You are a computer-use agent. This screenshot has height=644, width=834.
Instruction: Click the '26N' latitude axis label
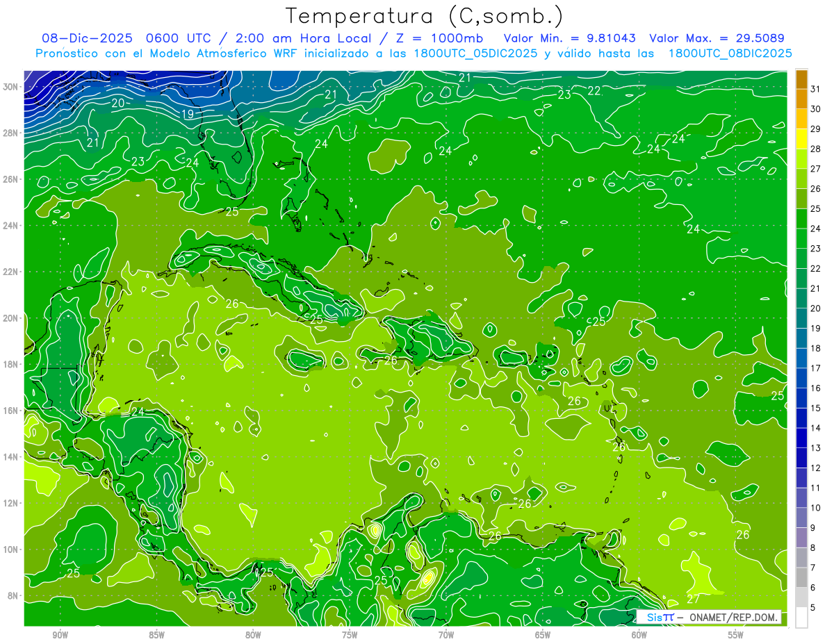pos(10,179)
